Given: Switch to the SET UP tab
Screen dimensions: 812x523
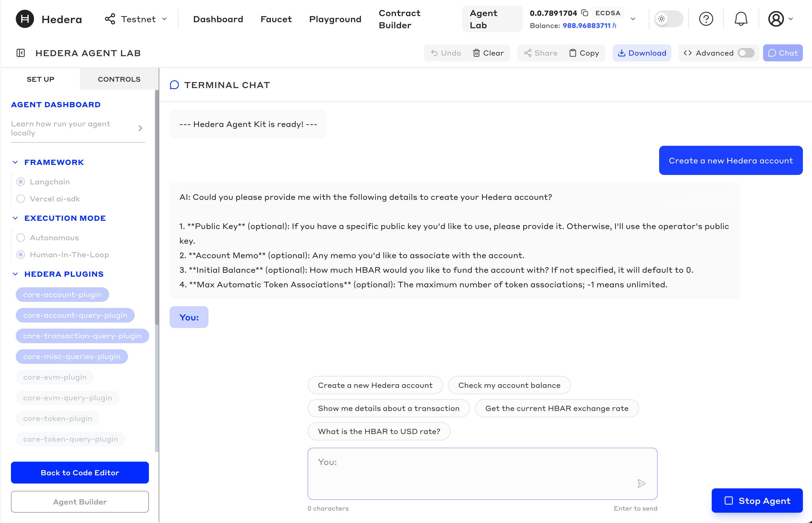Looking at the screenshot, I should [x=40, y=79].
